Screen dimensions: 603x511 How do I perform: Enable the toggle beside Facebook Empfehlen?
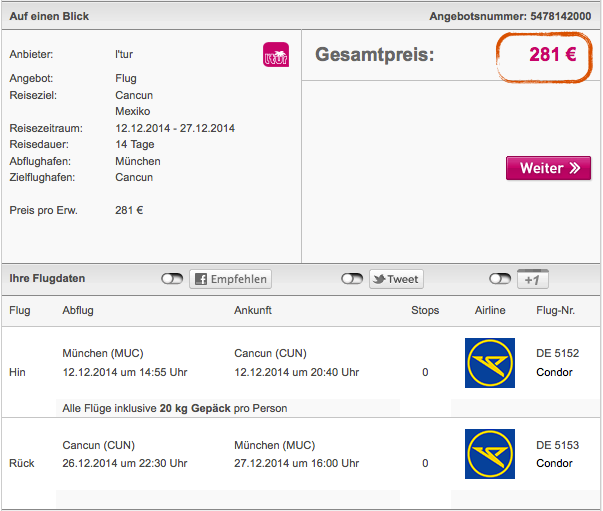click(172, 279)
